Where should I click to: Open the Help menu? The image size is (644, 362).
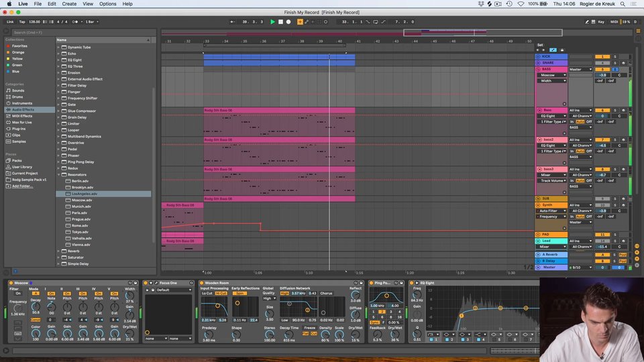tap(127, 4)
